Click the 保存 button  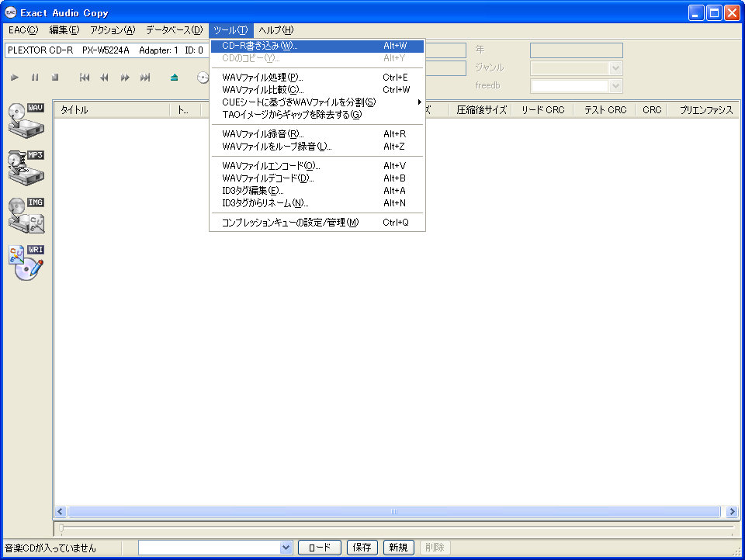point(362,548)
